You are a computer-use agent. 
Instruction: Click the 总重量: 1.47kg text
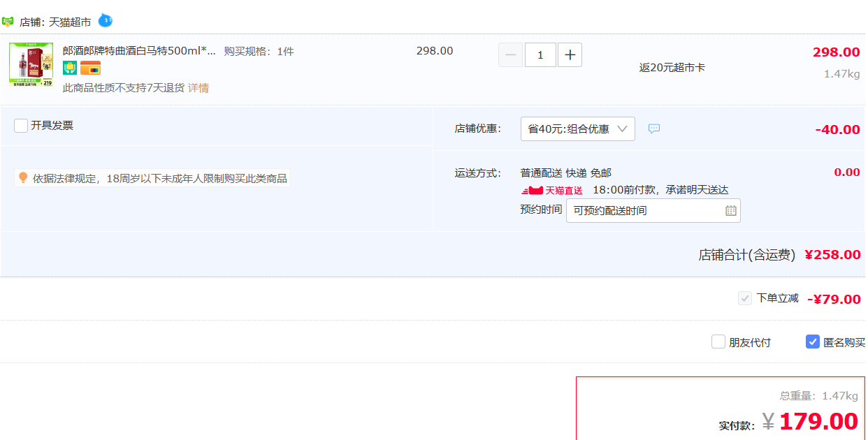819,396
